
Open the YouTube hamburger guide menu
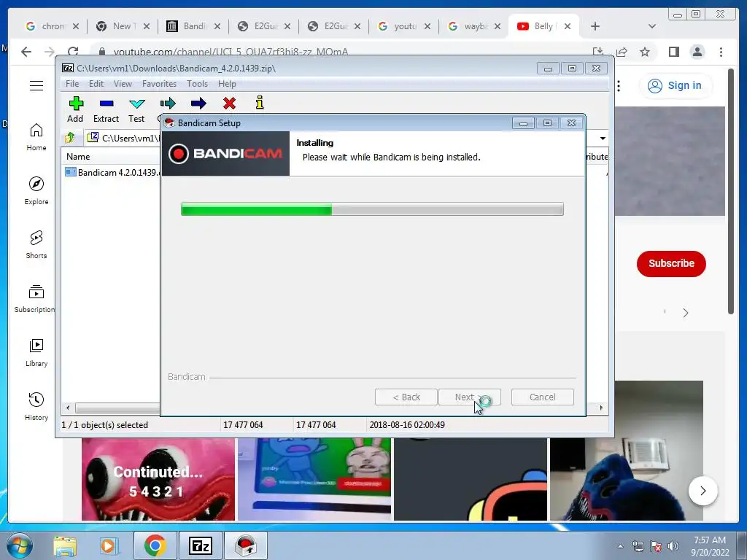36,86
